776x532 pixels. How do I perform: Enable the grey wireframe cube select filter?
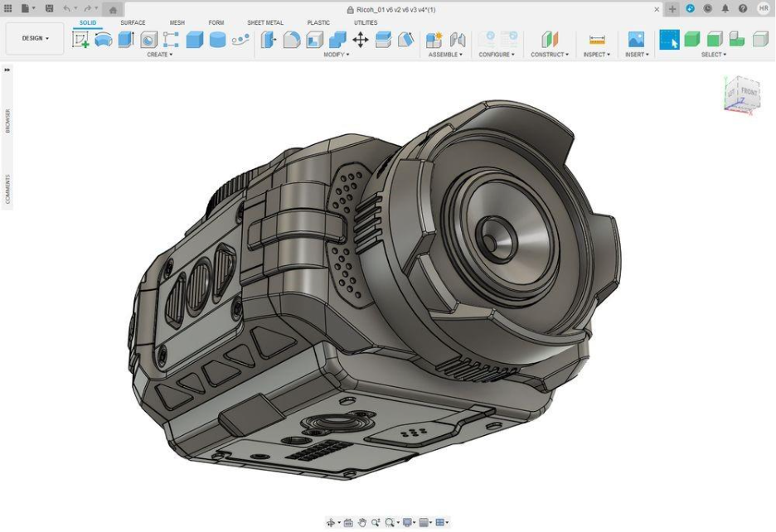pos(760,40)
